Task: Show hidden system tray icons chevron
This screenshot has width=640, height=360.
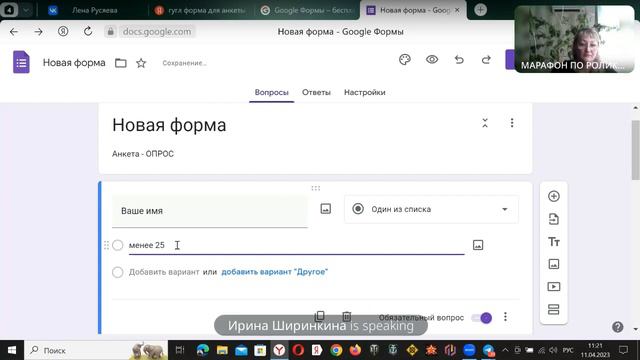Action: [505, 350]
